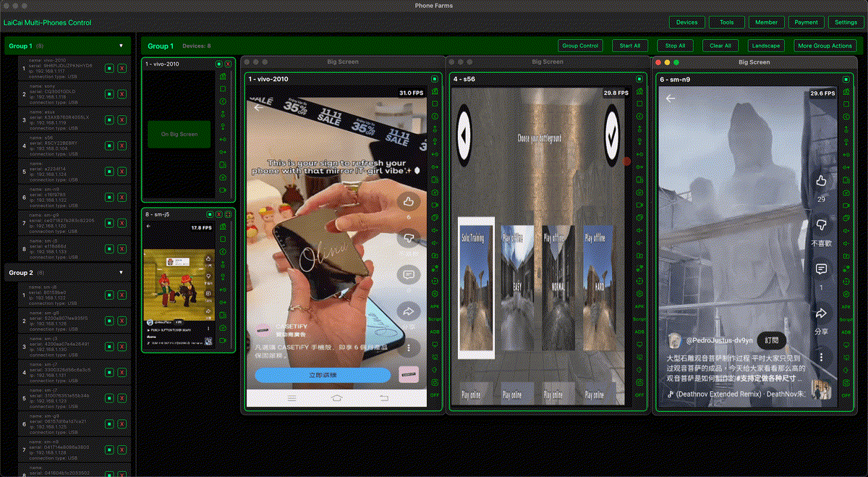Viewport: 868px width, 477px height.
Task: Select the s56 device row in Group 1
Action: 74,145
